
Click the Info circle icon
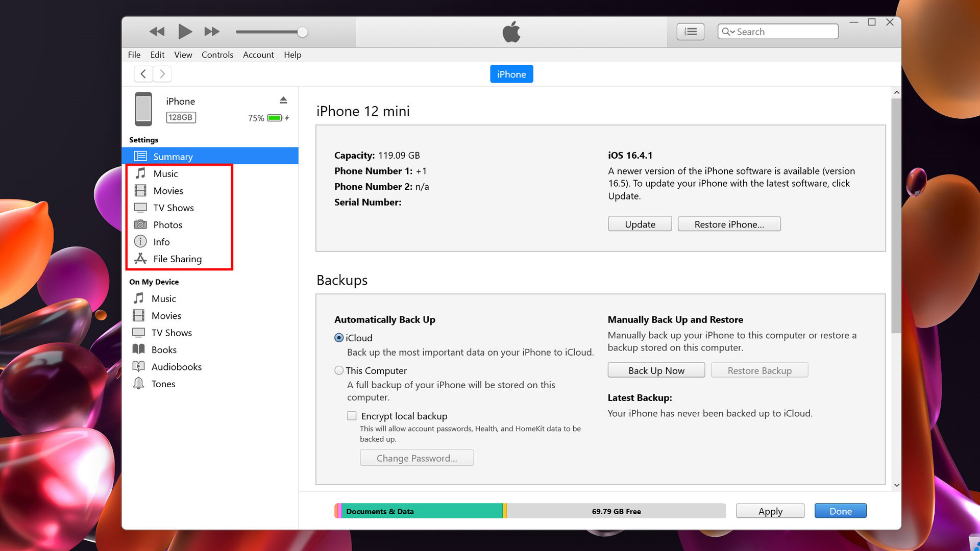[x=140, y=241]
